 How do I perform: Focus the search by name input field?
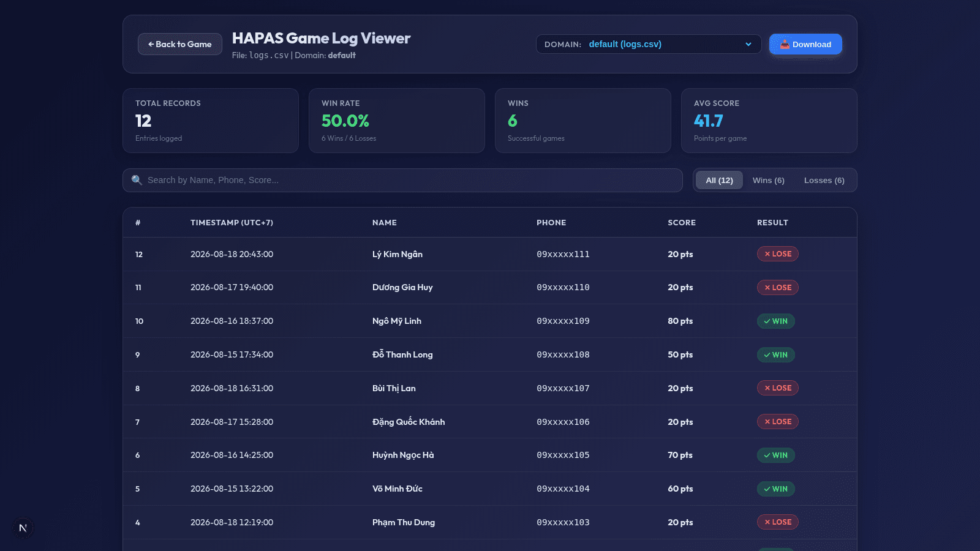click(x=402, y=180)
